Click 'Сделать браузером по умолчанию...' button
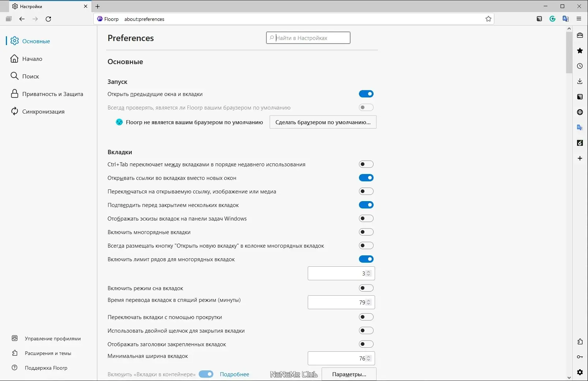Viewport: 588px width, 381px height. (x=323, y=122)
